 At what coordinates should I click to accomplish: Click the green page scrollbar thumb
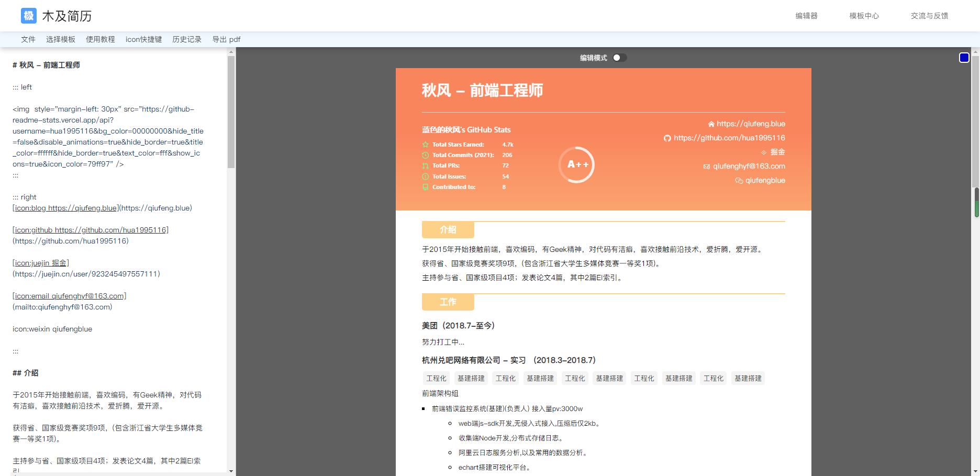[976, 203]
